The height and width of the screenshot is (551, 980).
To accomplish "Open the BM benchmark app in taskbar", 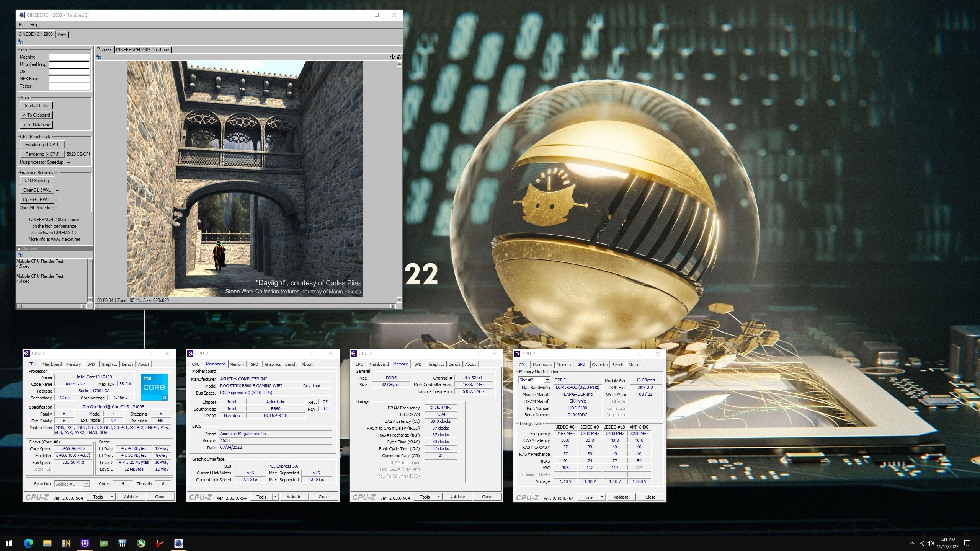I will tap(66, 543).
